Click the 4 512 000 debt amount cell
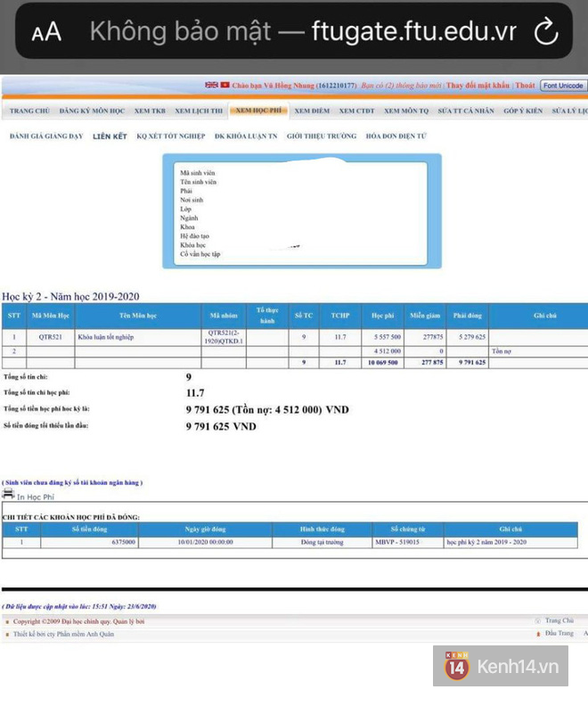 coord(383,351)
